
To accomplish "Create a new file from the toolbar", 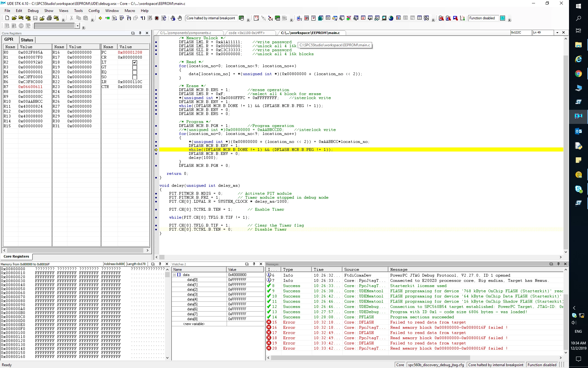I will [x=7, y=18].
